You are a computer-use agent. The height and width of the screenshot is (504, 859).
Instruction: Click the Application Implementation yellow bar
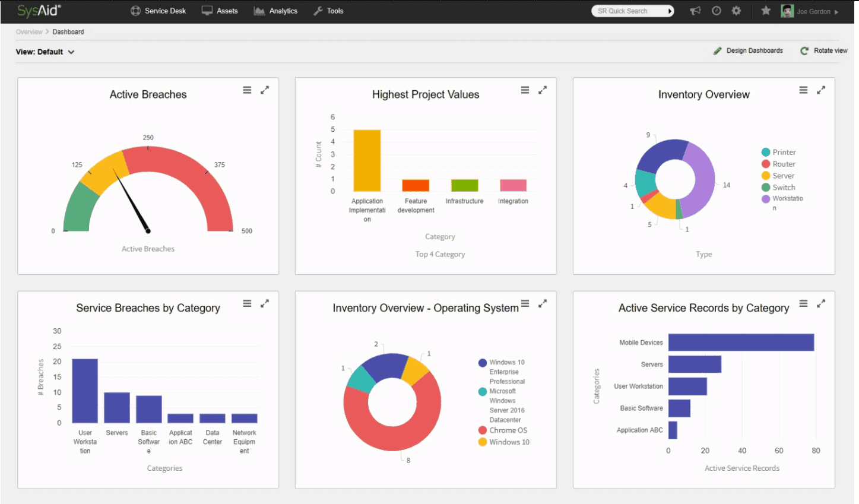pos(367,160)
